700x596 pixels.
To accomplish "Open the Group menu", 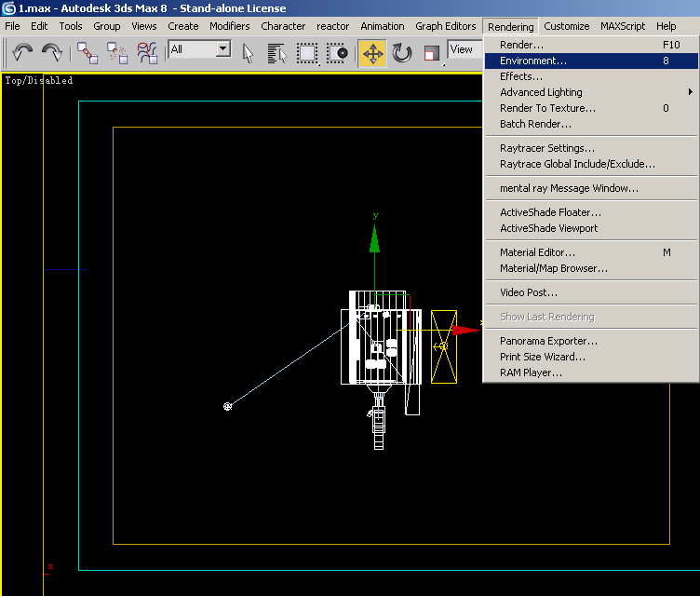I will tap(107, 26).
